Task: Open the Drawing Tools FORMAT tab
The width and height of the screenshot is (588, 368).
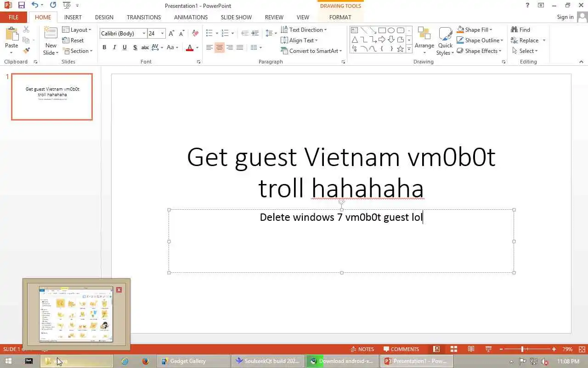Action: 340,17
